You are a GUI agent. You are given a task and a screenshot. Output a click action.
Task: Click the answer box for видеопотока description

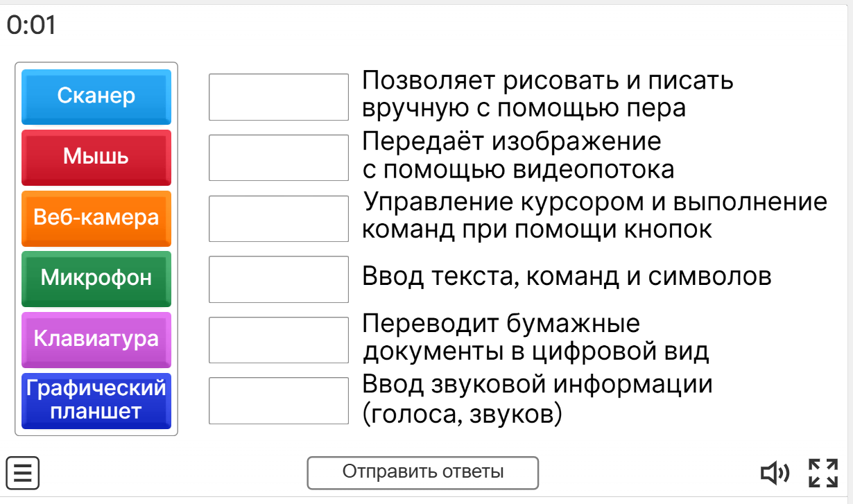click(x=279, y=158)
